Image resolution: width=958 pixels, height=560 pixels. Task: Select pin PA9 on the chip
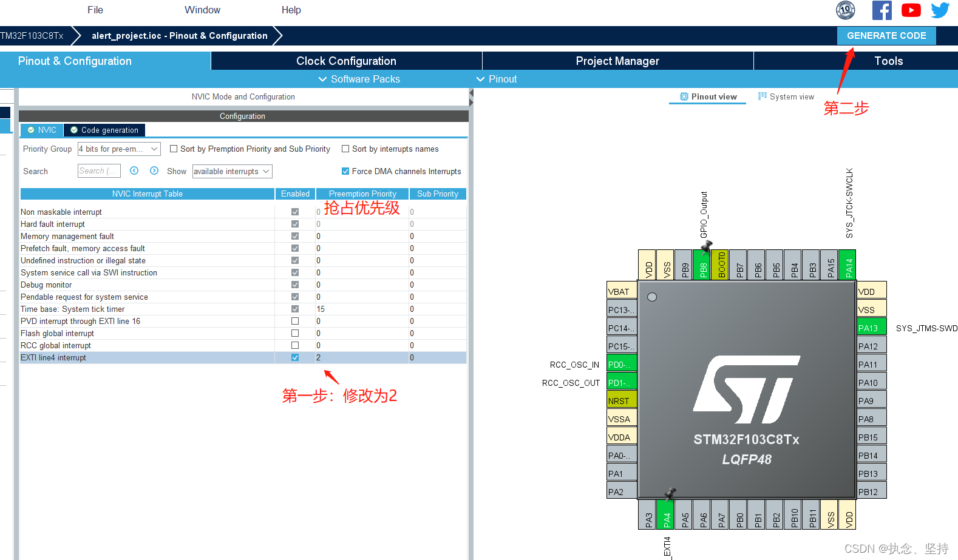tap(872, 400)
